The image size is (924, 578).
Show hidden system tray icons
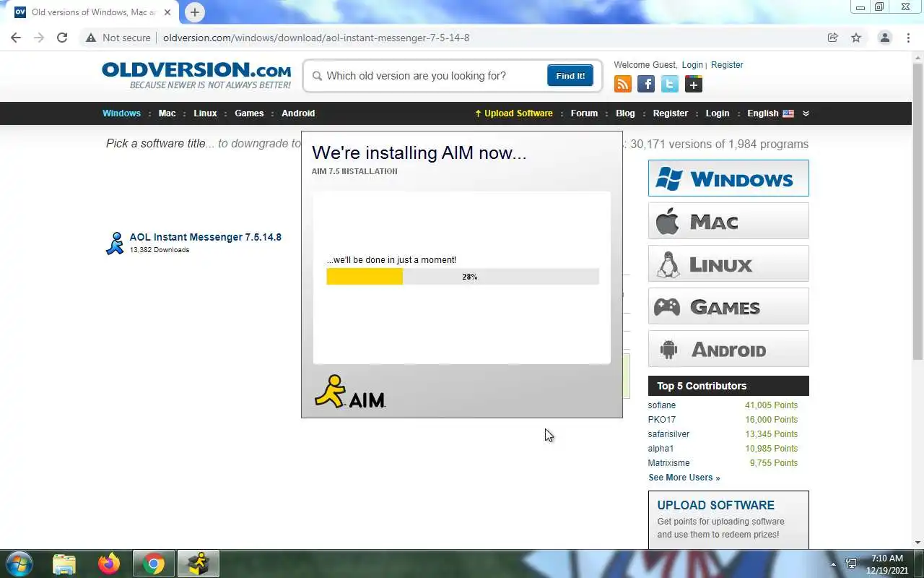tap(834, 564)
